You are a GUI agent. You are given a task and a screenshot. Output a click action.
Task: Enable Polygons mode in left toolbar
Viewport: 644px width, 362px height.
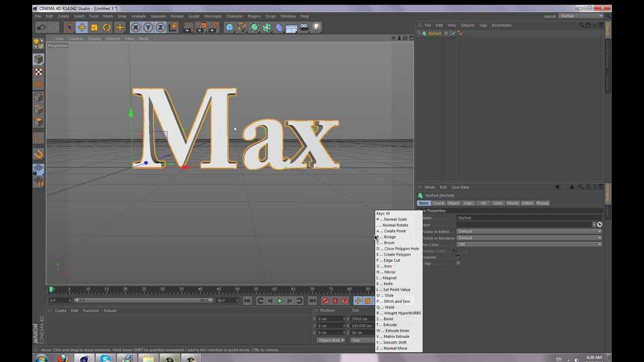pyautogui.click(x=39, y=122)
